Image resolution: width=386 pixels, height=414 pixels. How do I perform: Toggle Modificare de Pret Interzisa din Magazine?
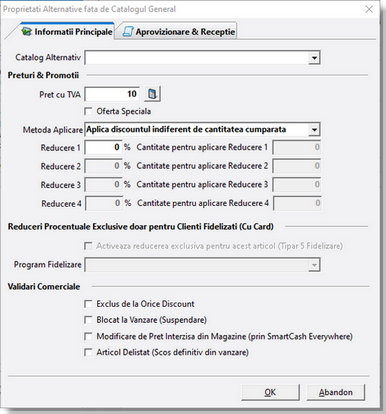88,336
